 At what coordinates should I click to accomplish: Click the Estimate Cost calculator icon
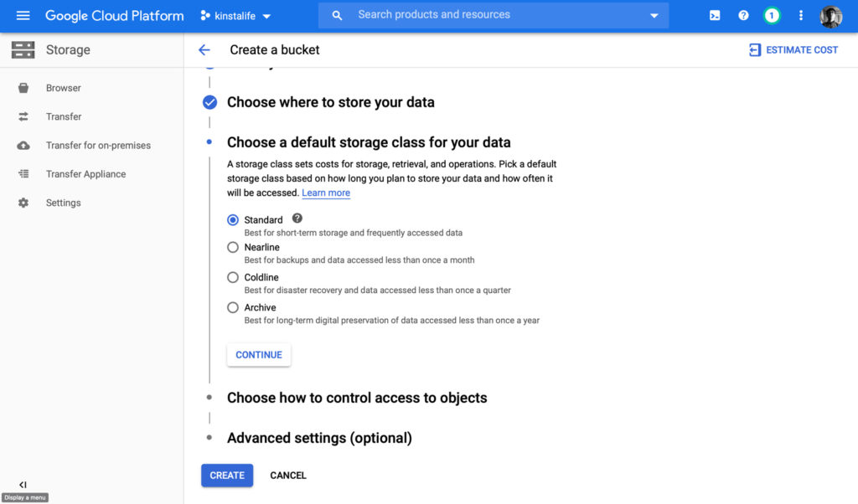757,49
